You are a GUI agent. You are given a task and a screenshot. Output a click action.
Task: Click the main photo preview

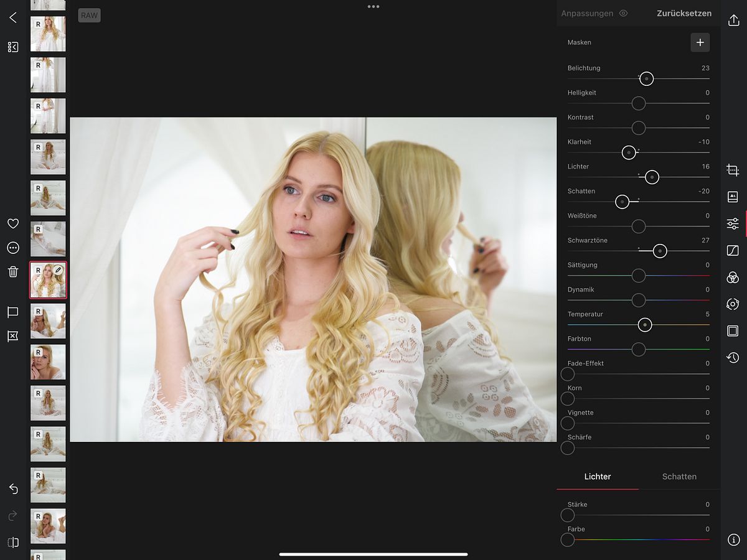313,279
